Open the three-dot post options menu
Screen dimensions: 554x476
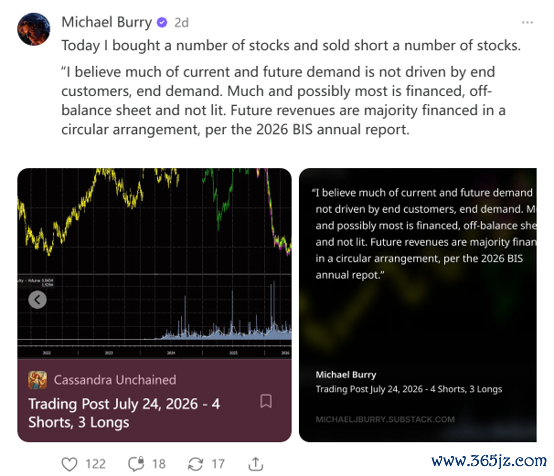[x=527, y=23]
